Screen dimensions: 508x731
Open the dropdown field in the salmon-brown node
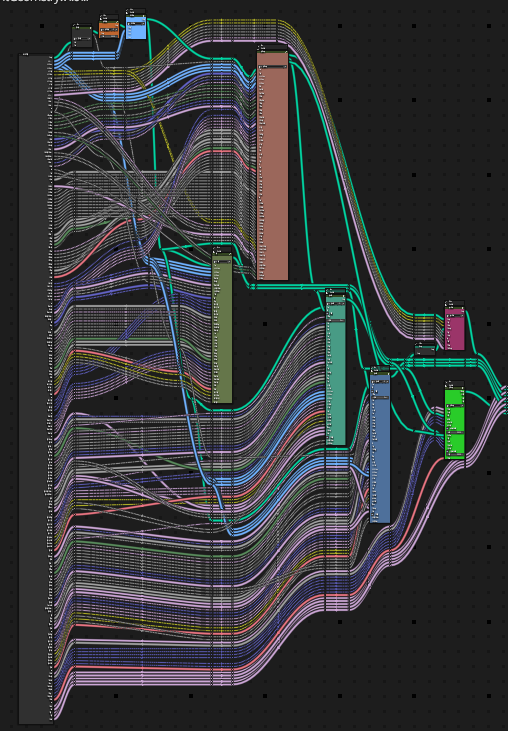pos(272,67)
